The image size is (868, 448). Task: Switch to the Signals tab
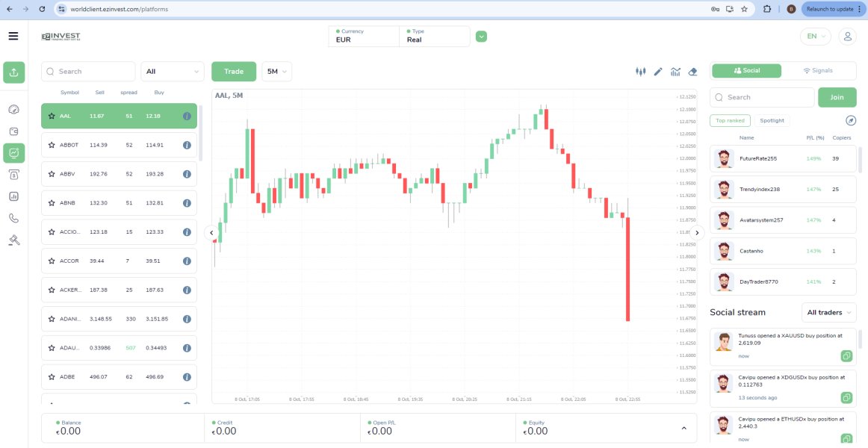[x=818, y=70]
